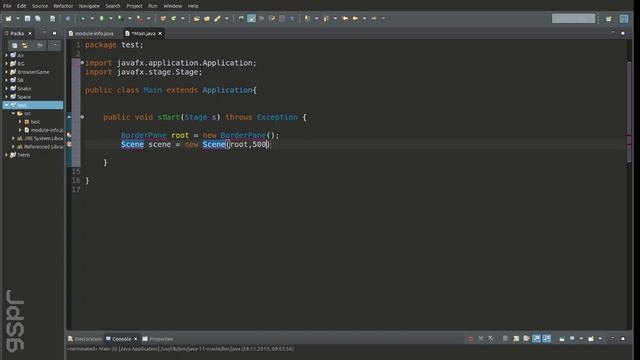Click the editor vertical scrollbar
The width and height of the screenshot is (640, 360).
[x=629, y=112]
